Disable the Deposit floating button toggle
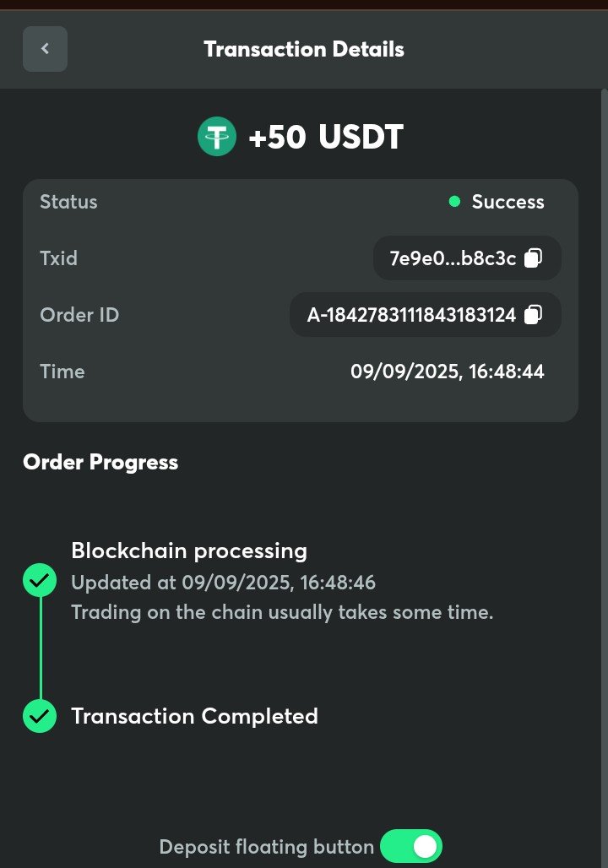608x868 pixels. click(411, 846)
